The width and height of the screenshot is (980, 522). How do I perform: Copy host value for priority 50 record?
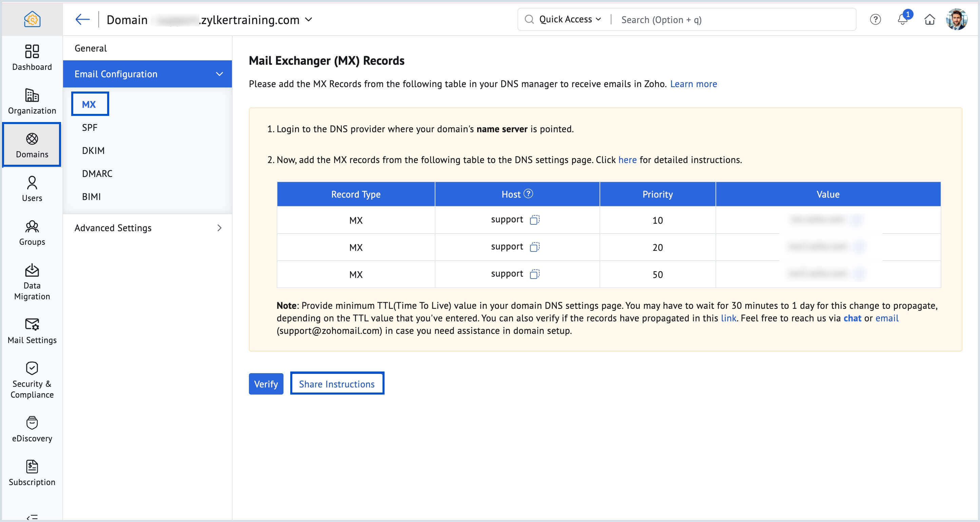pos(534,274)
